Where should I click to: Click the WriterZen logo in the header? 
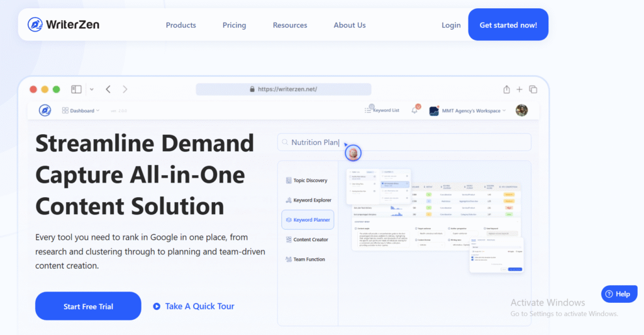[x=64, y=25]
